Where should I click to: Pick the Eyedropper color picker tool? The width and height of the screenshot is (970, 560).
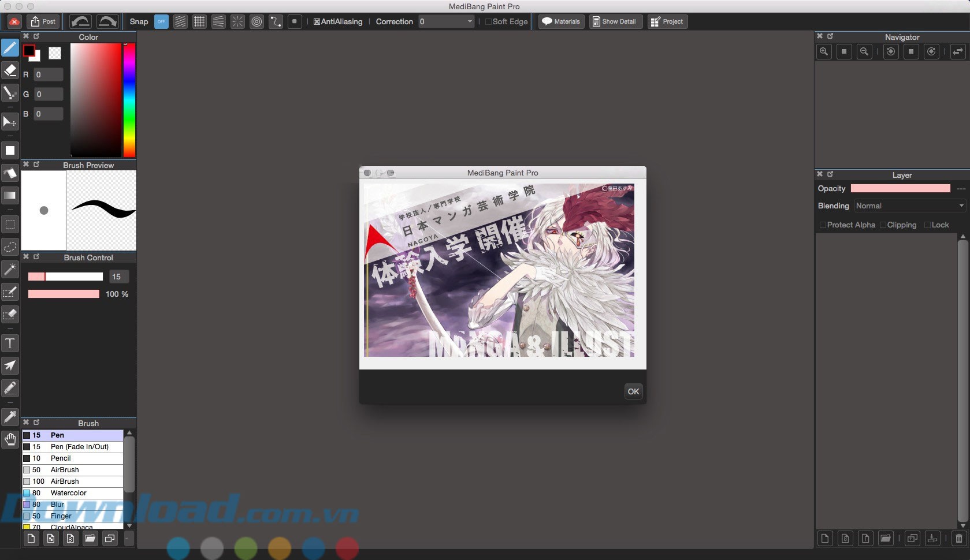[x=10, y=416]
